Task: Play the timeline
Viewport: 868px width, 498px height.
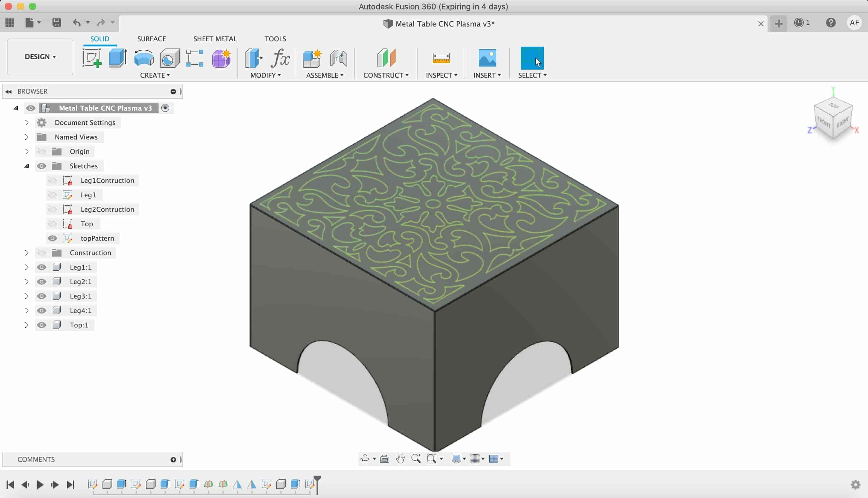Action: (x=40, y=485)
